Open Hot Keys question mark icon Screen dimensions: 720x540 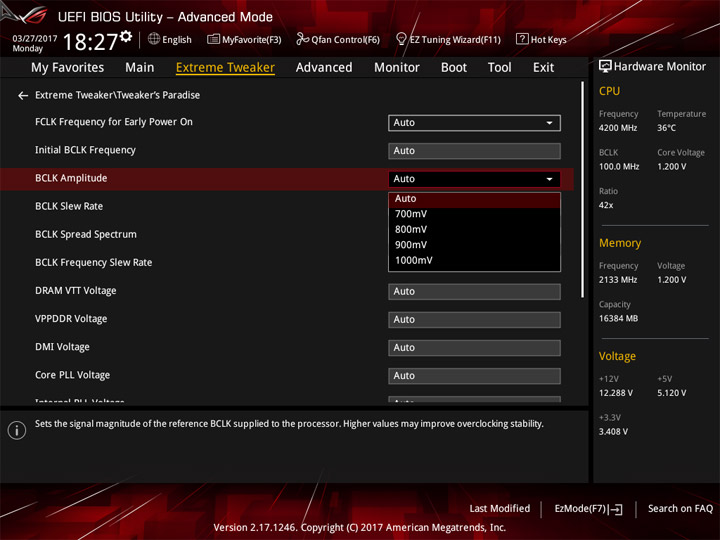(522, 39)
